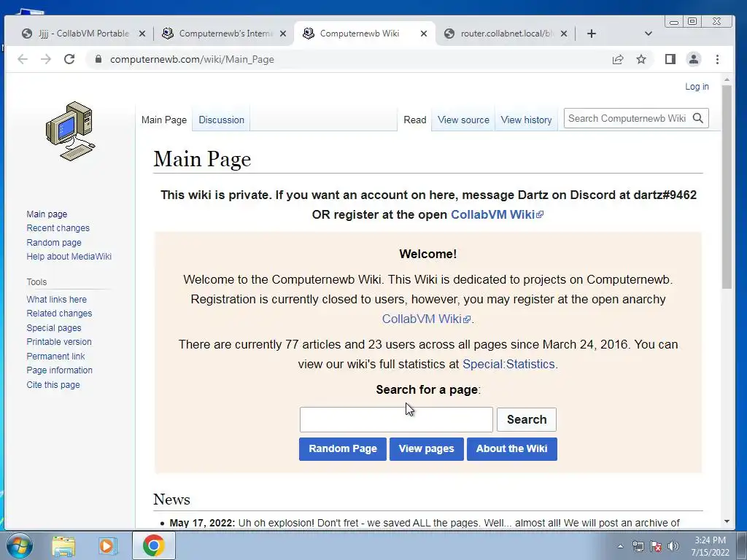The image size is (747, 560).
Task: Click the About the Wiki button
Action: tap(511, 449)
